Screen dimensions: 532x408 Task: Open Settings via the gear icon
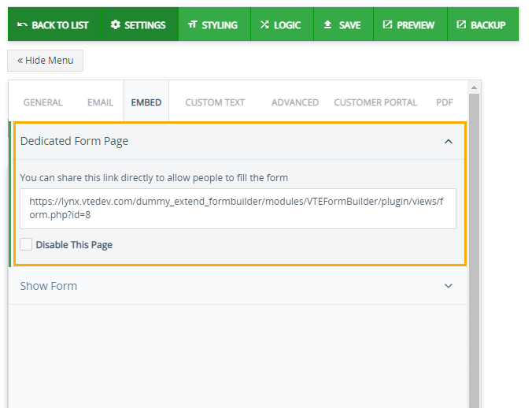pos(116,24)
